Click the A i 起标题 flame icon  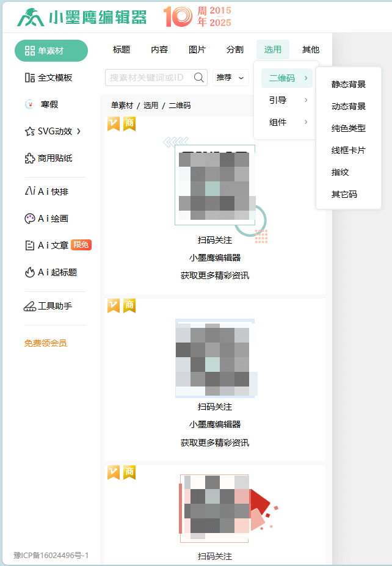tap(29, 272)
